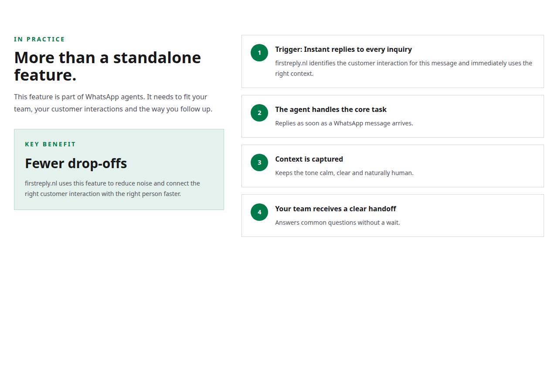
Task: Select 'The agent handles the core task' heading
Action: 331,109
